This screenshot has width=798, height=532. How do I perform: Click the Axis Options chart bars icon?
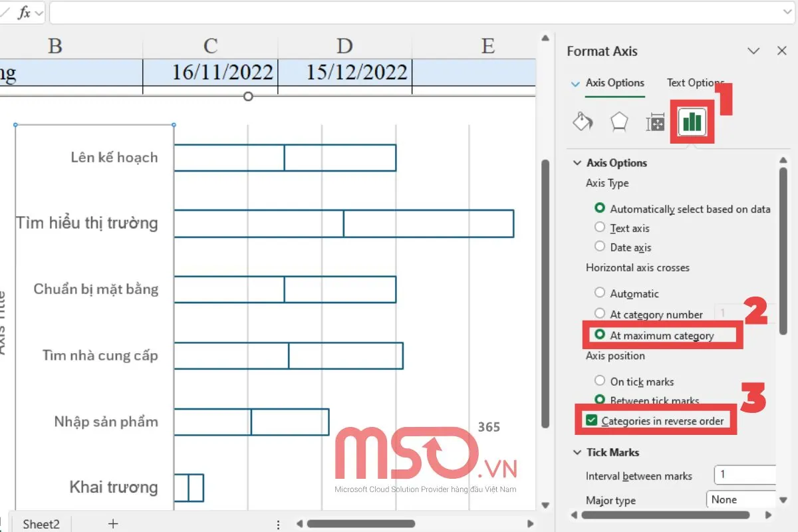tap(691, 122)
